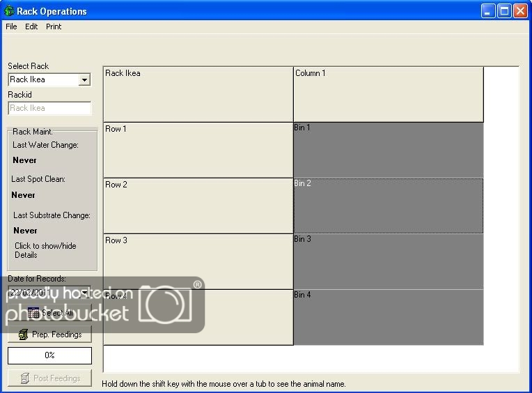This screenshot has width=532, height=393.
Task: Open the Print menu
Action: click(x=54, y=26)
